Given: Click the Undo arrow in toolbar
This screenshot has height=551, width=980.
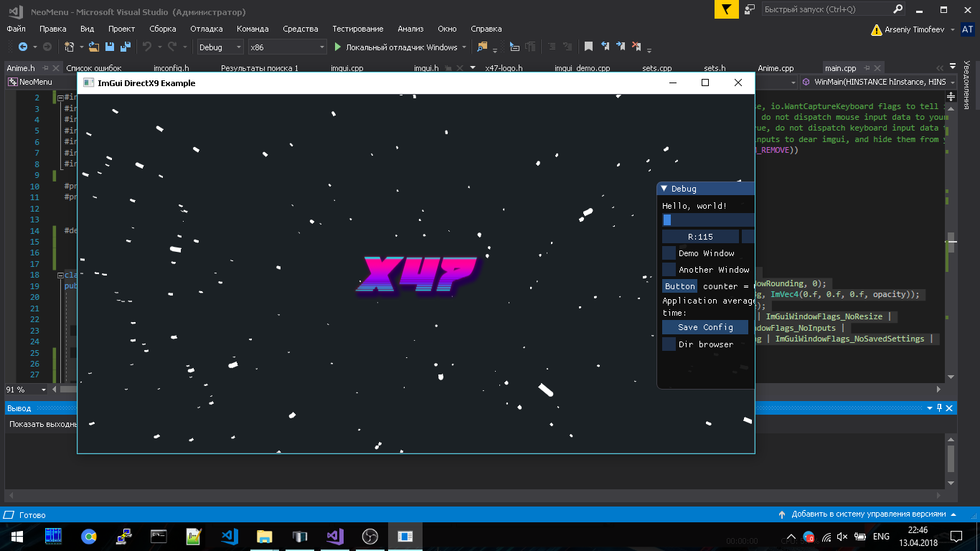Looking at the screenshot, I should click(146, 47).
